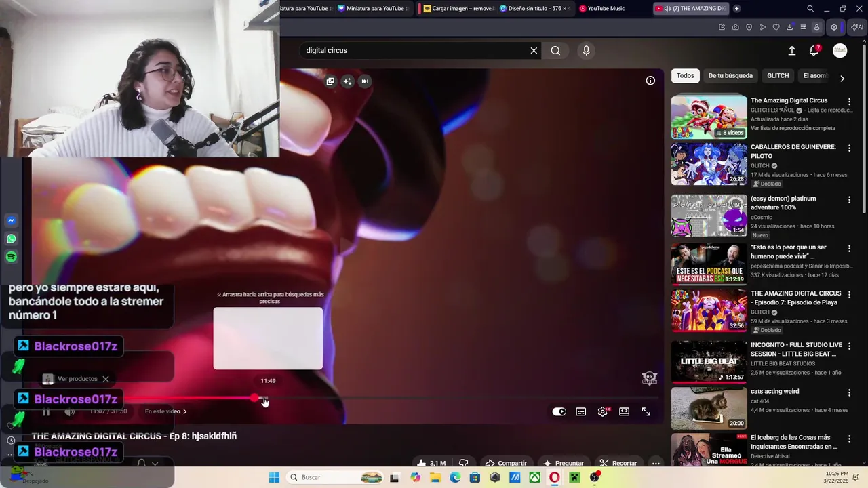Click the video progress bar scrubber
This screenshot has width=868, height=488.
[254, 399]
